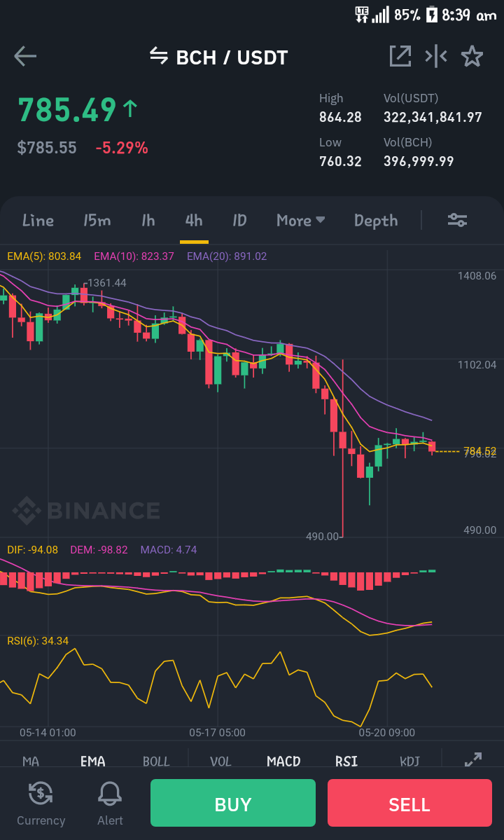Switch to the 15m timeframe tab
This screenshot has height=840, width=504.
(97, 220)
